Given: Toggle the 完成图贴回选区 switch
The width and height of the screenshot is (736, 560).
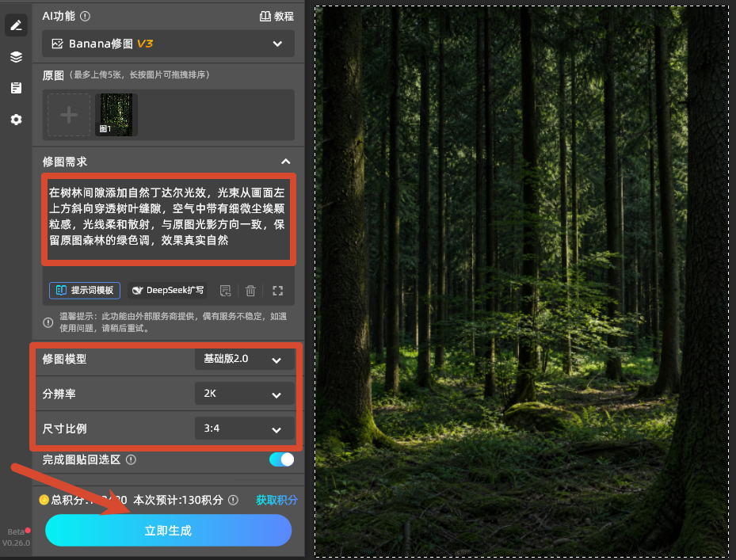Looking at the screenshot, I should tap(281, 459).
